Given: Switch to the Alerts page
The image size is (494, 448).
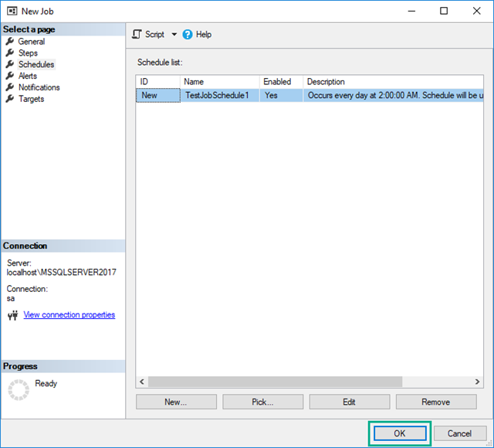Looking at the screenshot, I should coord(28,76).
